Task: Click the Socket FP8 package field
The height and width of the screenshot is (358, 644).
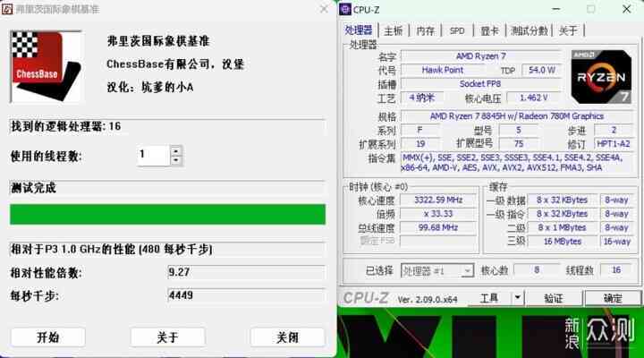Action: point(480,84)
